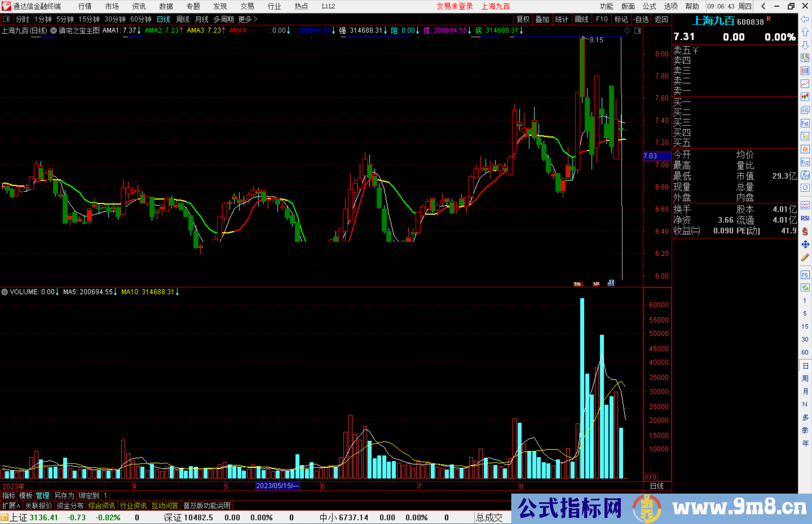Image resolution: width=812 pixels, height=524 pixels.
Task: Click the 统计 button
Action: tap(562, 19)
